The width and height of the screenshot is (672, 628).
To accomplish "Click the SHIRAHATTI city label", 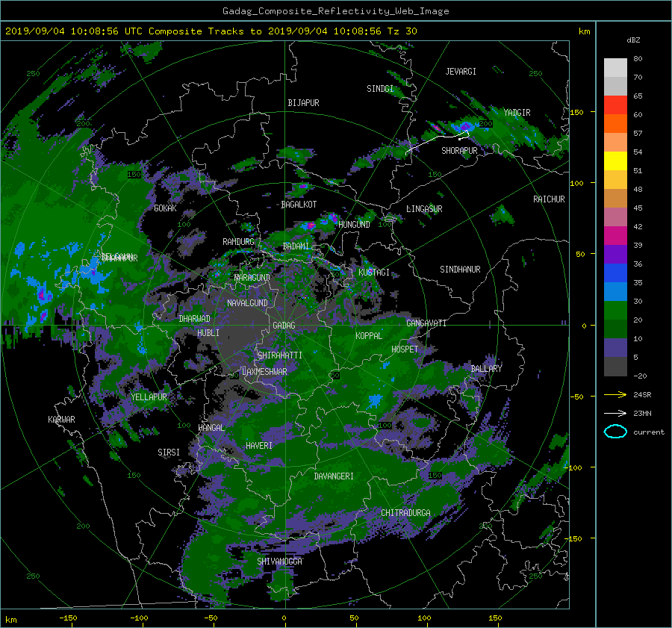I will point(280,355).
